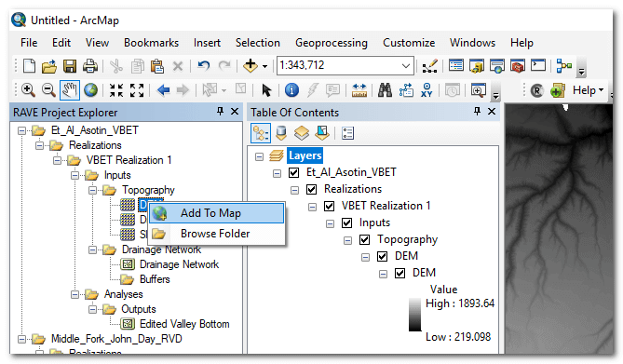Switch TOC to List By Visibility
623x364 pixels.
(302, 133)
